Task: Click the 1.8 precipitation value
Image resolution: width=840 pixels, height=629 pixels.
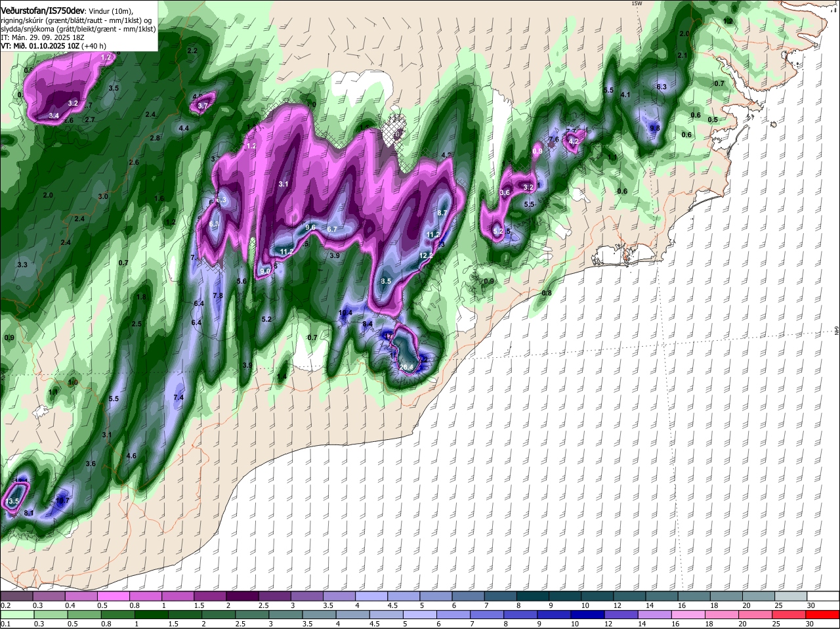Action: tap(140, 297)
